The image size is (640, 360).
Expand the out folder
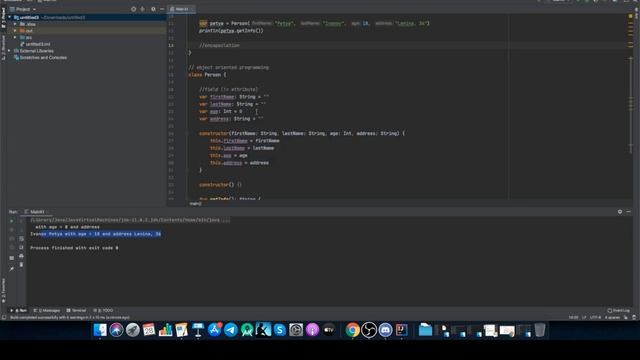tap(15, 31)
